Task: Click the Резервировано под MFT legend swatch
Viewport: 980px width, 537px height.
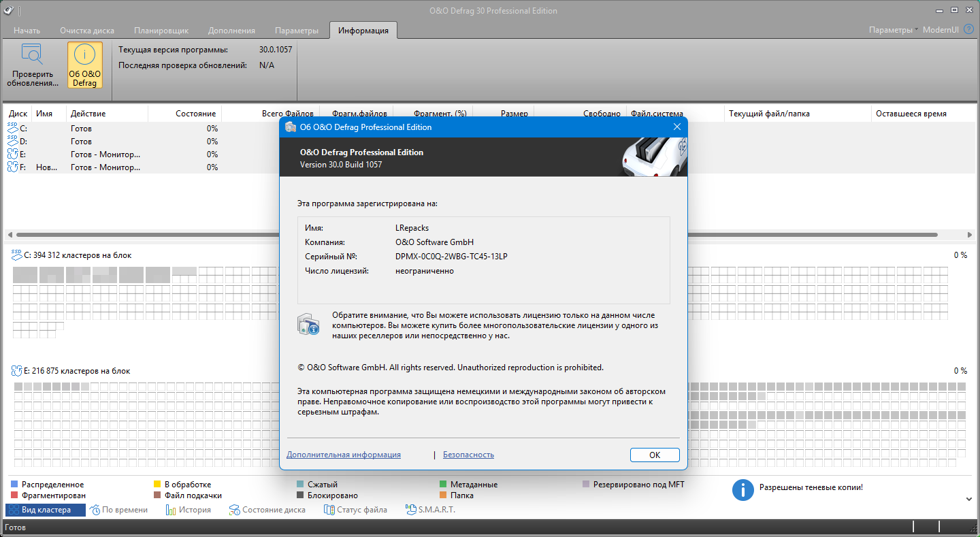Action: coord(587,485)
